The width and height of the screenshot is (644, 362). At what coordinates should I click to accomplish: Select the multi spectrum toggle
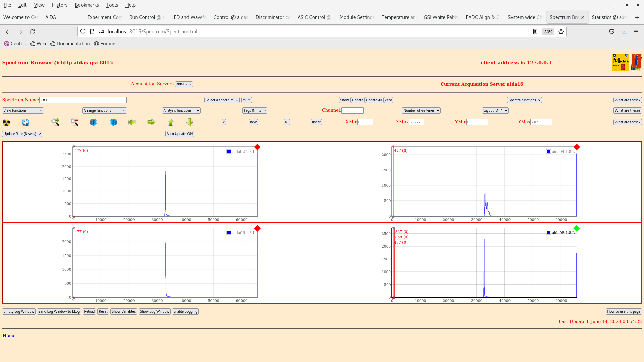[247, 100]
